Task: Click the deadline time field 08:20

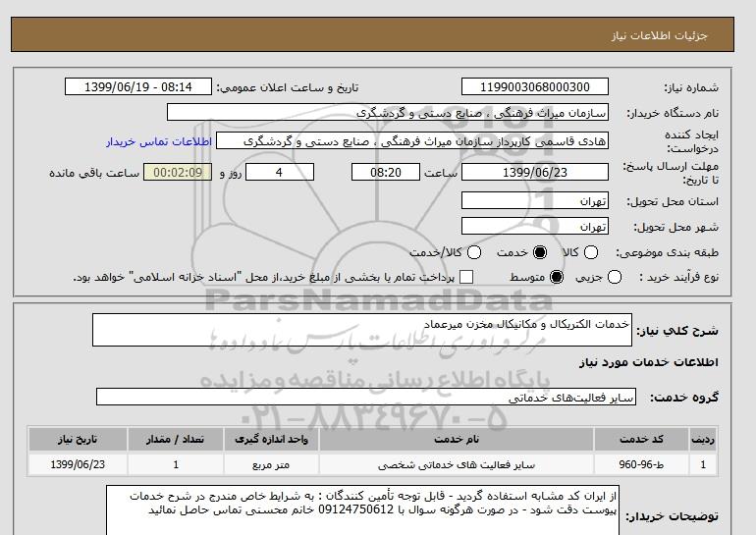Action: tap(386, 172)
